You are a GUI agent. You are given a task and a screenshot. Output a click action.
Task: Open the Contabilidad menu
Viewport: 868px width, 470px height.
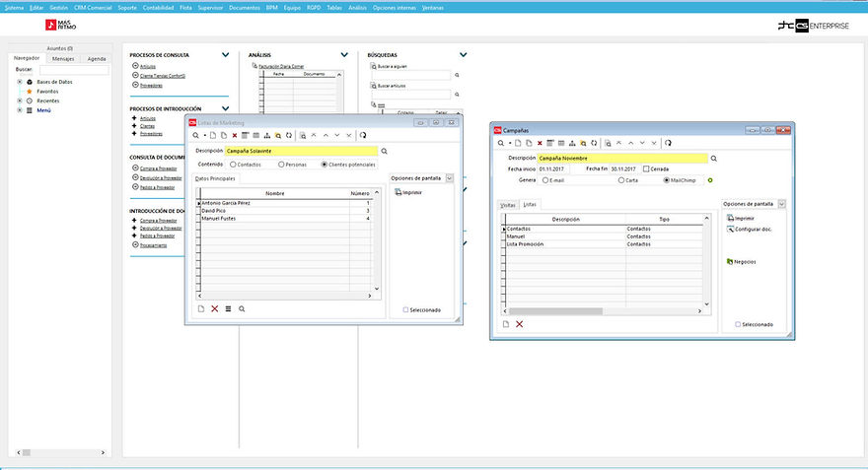point(159,8)
